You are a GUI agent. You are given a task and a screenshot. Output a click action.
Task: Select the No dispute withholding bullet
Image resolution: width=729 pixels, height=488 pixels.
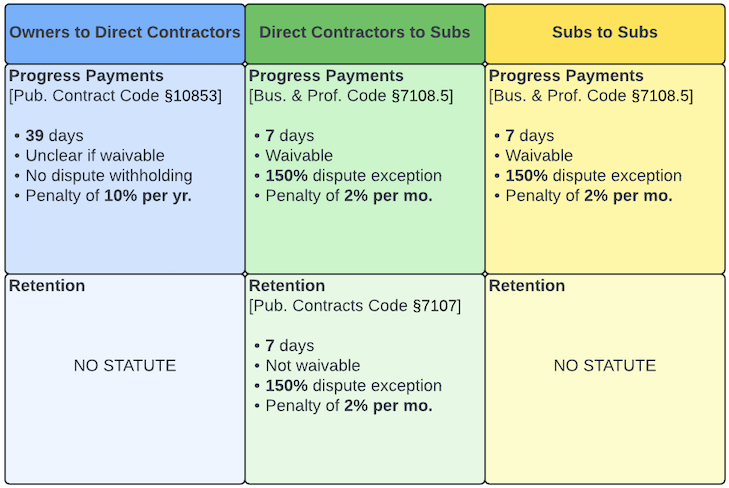coord(109,176)
